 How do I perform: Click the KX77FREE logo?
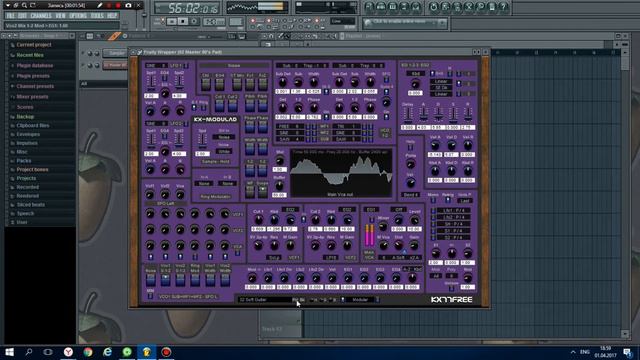click(x=451, y=300)
